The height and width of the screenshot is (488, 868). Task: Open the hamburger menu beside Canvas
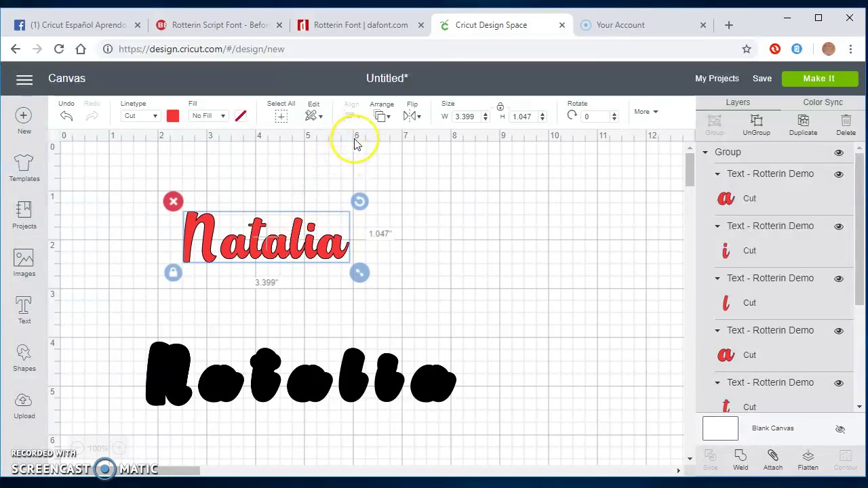[24, 80]
